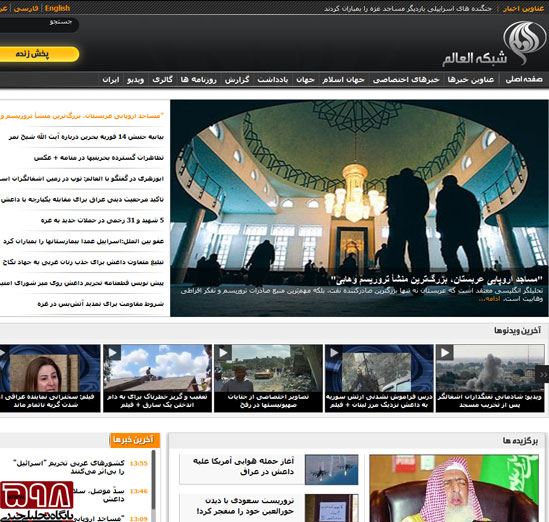Click the برگزیده ها section heading
This screenshot has height=522, width=549.
(x=520, y=441)
